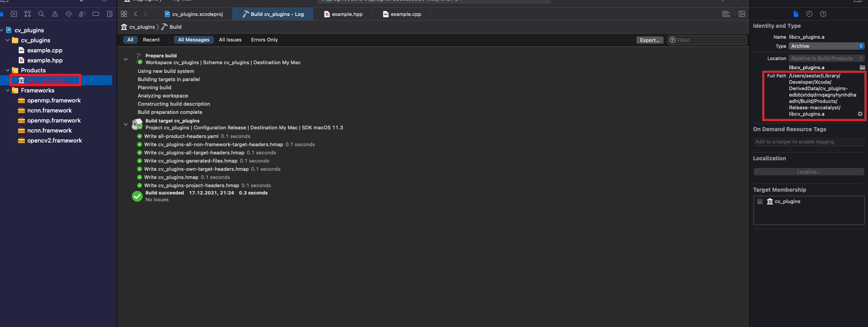Open the Location Relative to Build Products dropdown

pyautogui.click(x=826, y=58)
